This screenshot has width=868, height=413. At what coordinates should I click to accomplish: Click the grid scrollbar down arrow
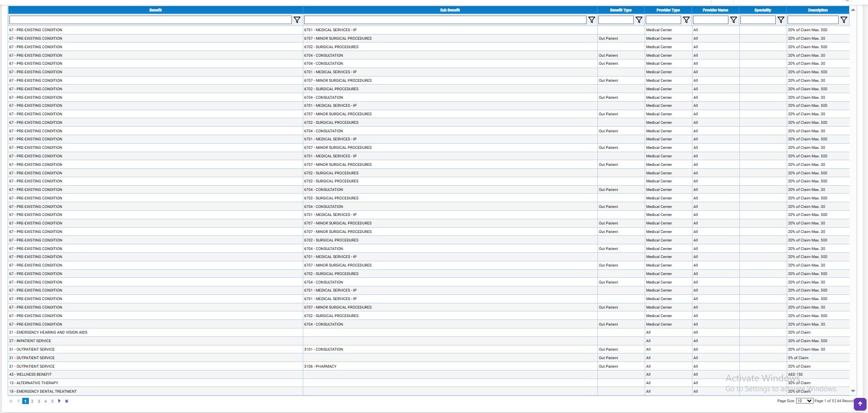(x=853, y=391)
